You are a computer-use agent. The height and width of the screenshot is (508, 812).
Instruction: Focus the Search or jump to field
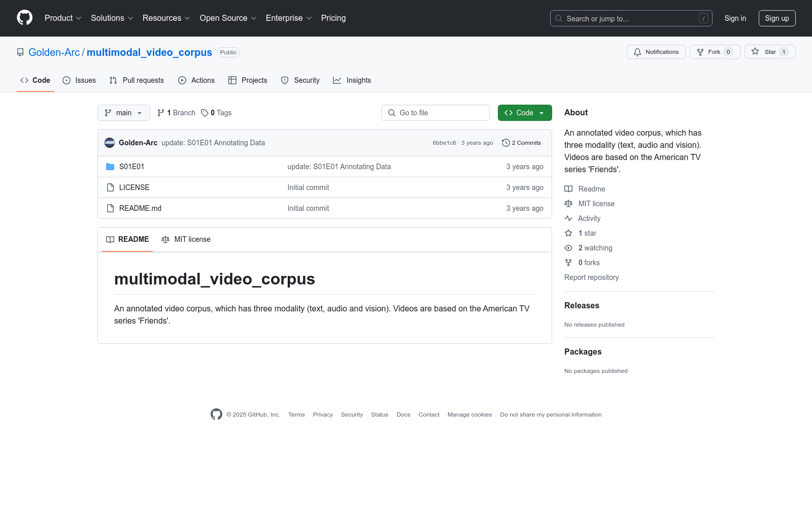click(631, 18)
